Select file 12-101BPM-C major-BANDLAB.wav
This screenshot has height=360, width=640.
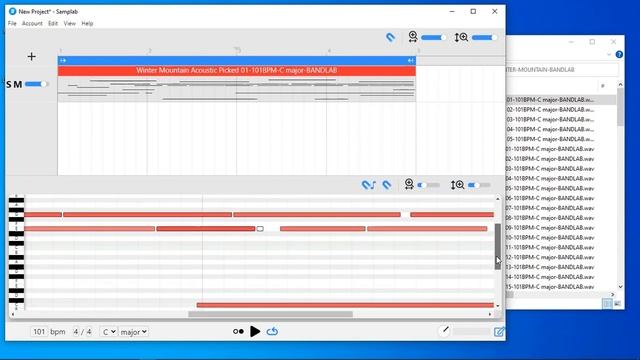550,257
